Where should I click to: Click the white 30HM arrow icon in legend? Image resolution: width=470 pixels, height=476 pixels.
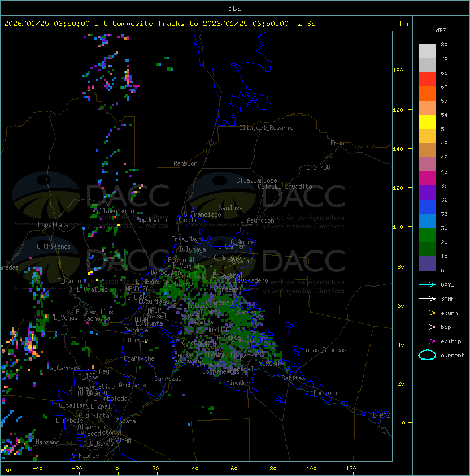pyautogui.click(x=427, y=299)
